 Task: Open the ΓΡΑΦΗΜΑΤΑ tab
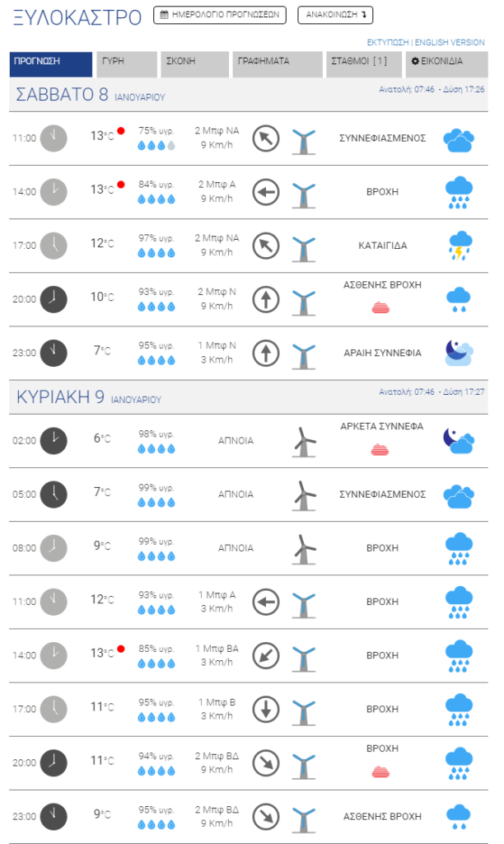277,64
